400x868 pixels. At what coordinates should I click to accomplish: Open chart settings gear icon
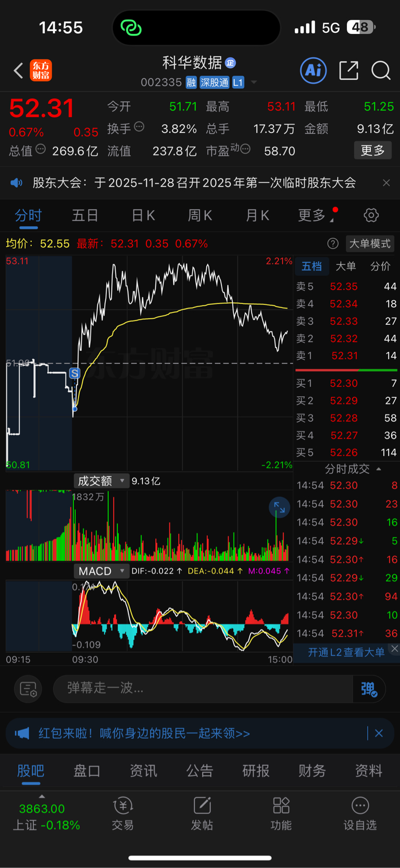[371, 215]
